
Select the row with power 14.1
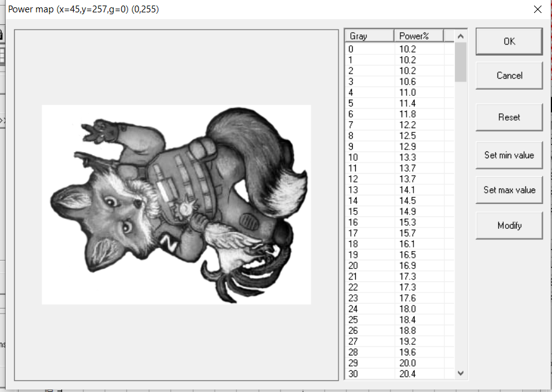pyautogui.click(x=400, y=190)
